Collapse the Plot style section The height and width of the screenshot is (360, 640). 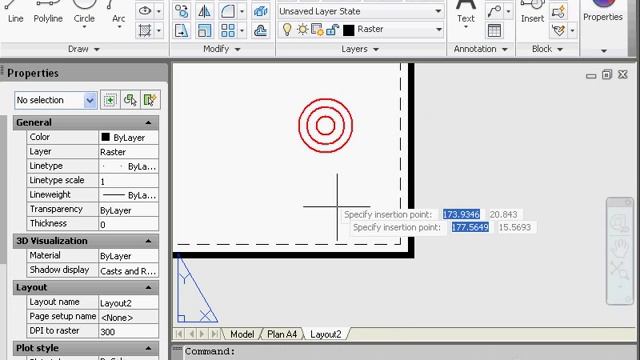(x=148, y=348)
